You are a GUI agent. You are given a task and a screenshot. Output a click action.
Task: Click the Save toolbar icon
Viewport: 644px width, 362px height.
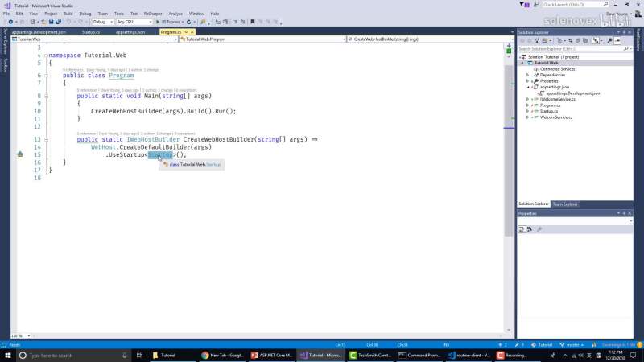click(51, 22)
